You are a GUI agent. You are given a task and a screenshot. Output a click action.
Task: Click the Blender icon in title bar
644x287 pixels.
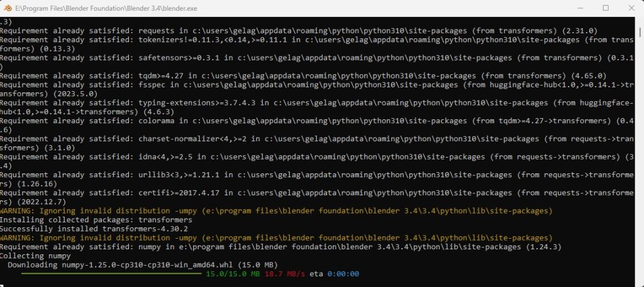[8, 8]
